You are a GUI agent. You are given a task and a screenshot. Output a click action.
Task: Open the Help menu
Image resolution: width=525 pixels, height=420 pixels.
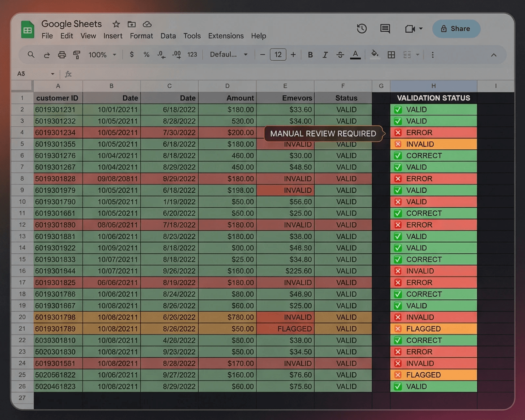click(258, 36)
